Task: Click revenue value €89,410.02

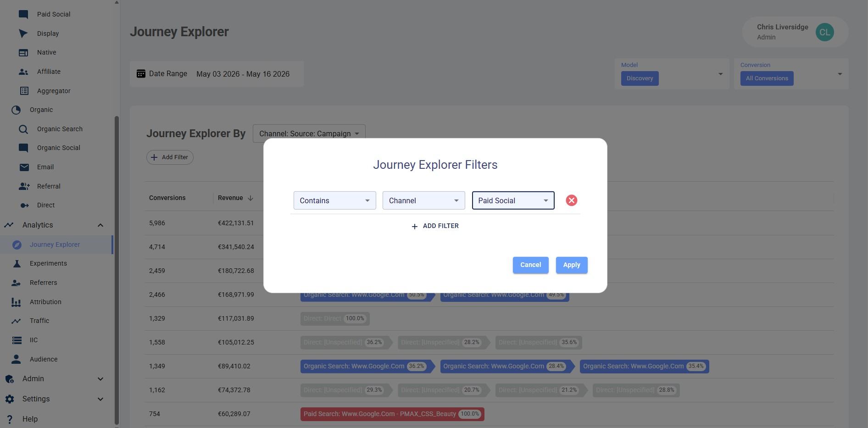Action: [x=236, y=367]
